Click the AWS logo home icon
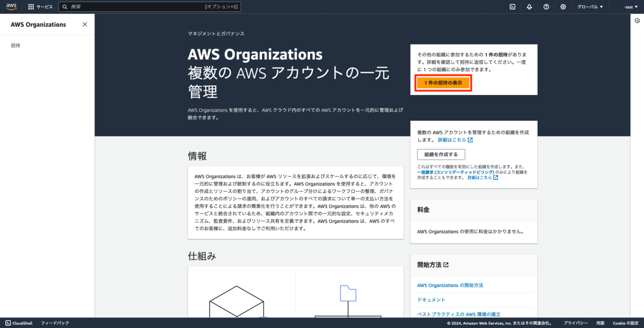Image resolution: width=644 pixels, height=328 pixels. (x=12, y=6)
